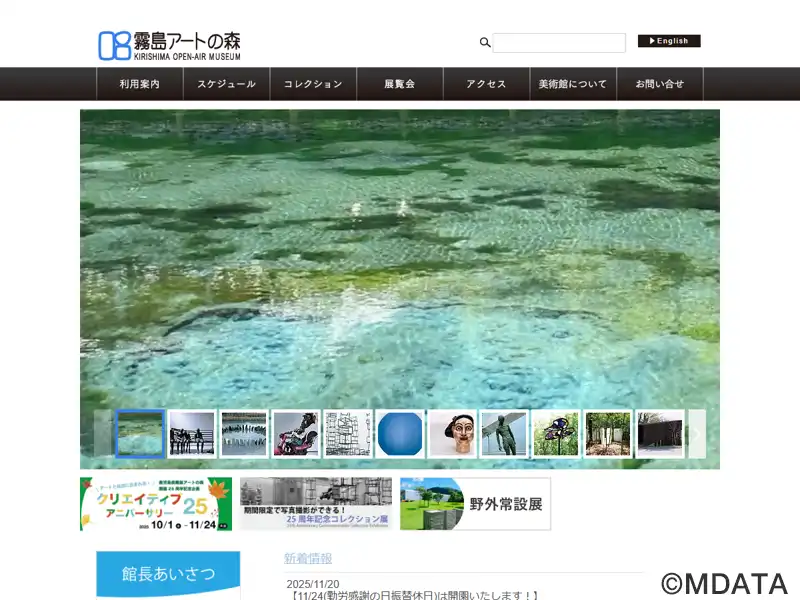The height and width of the screenshot is (600, 800).
Task: Open the 美術館について menu item
Action: tap(573, 84)
